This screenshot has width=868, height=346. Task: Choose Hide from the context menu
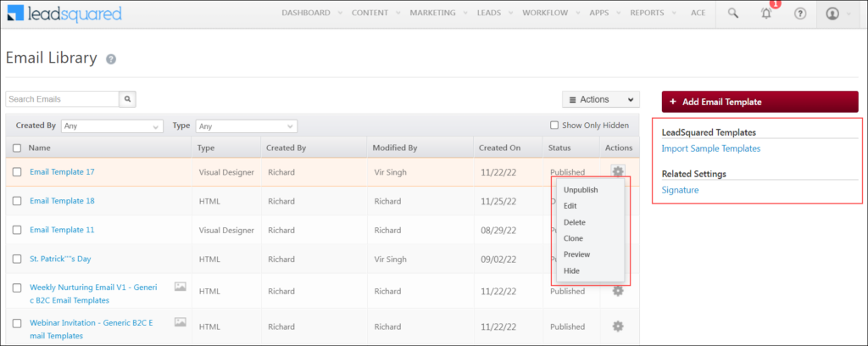click(571, 271)
